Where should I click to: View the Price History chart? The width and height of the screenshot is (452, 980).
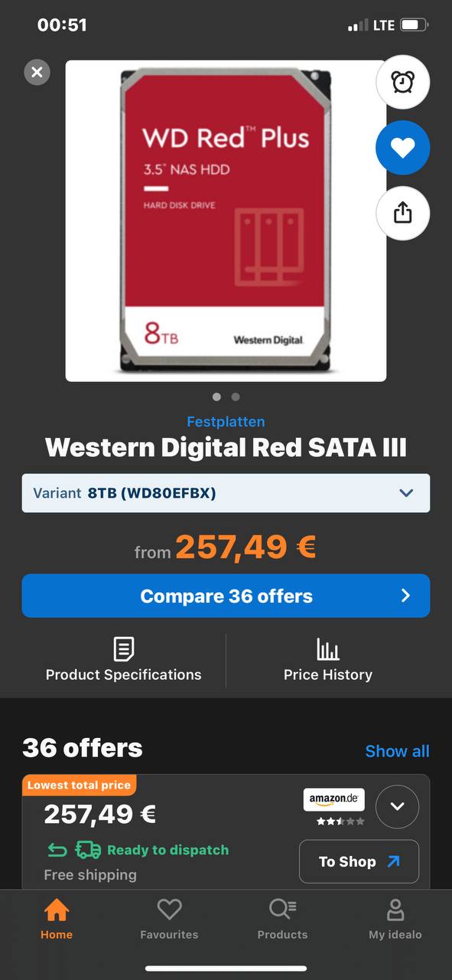click(327, 660)
